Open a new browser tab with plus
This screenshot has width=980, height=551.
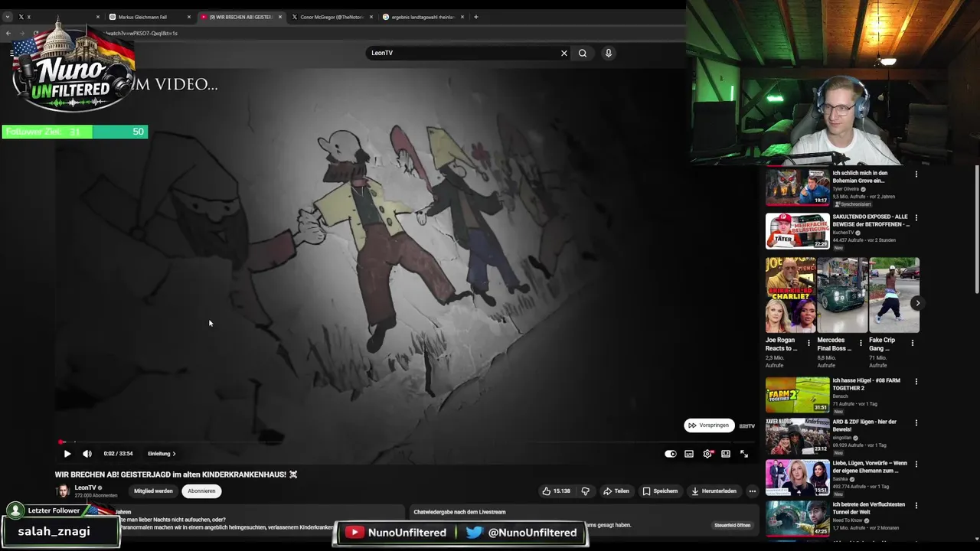point(475,17)
